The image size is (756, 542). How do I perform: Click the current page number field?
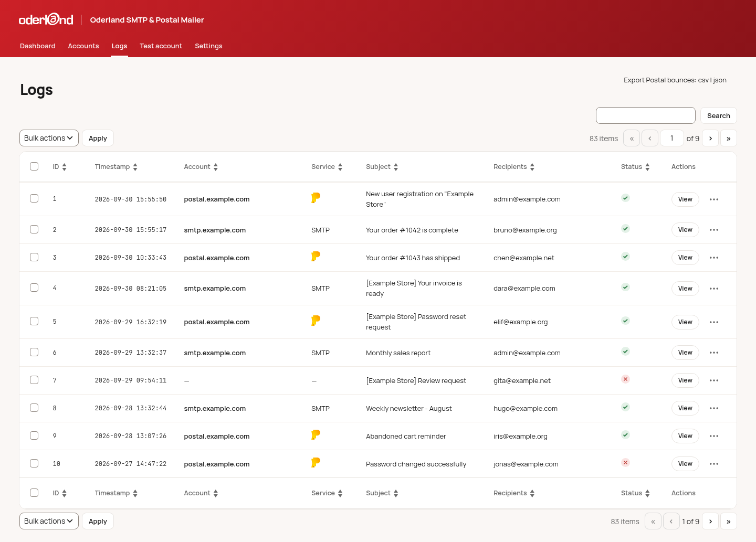[x=672, y=139]
